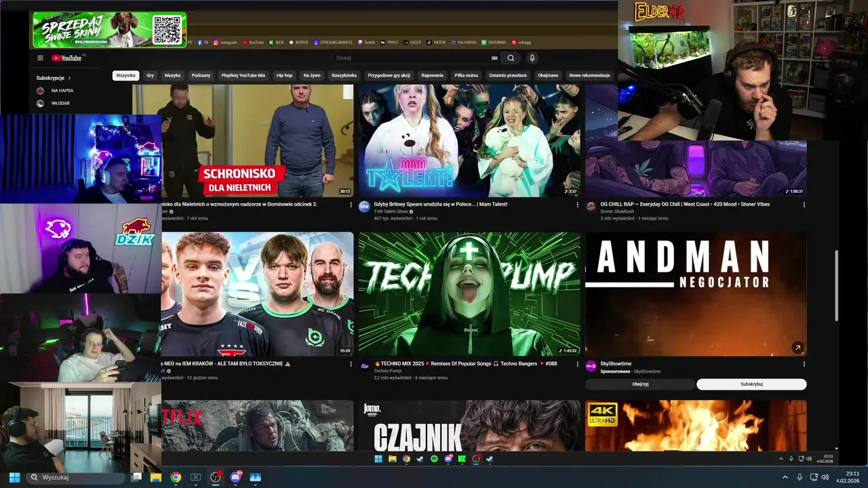
Task: Open the KICK bookmark
Action: (277, 42)
